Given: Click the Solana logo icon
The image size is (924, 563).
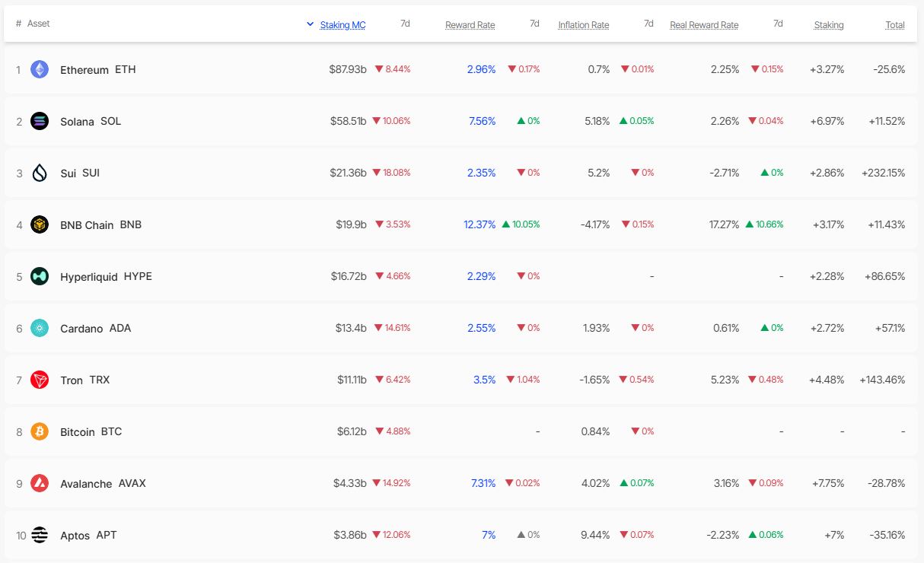Looking at the screenshot, I should [x=40, y=121].
